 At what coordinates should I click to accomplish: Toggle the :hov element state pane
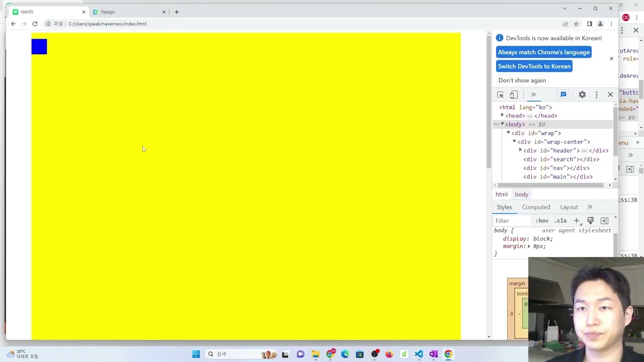tap(542, 221)
